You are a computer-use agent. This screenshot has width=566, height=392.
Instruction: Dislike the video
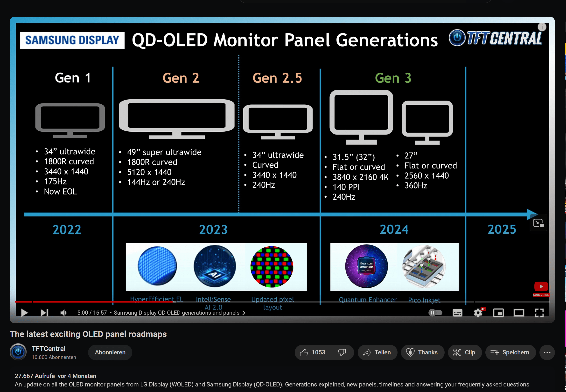point(342,352)
